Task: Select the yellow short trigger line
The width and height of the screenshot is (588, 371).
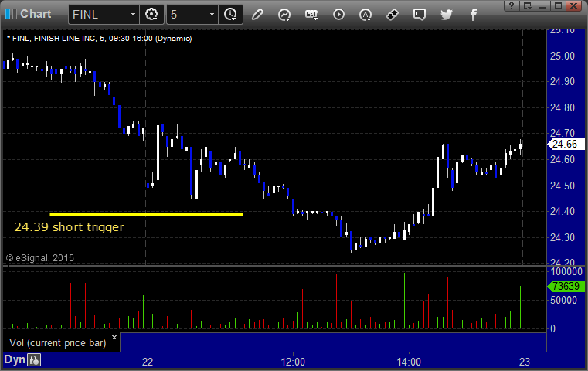Action: 146,215
